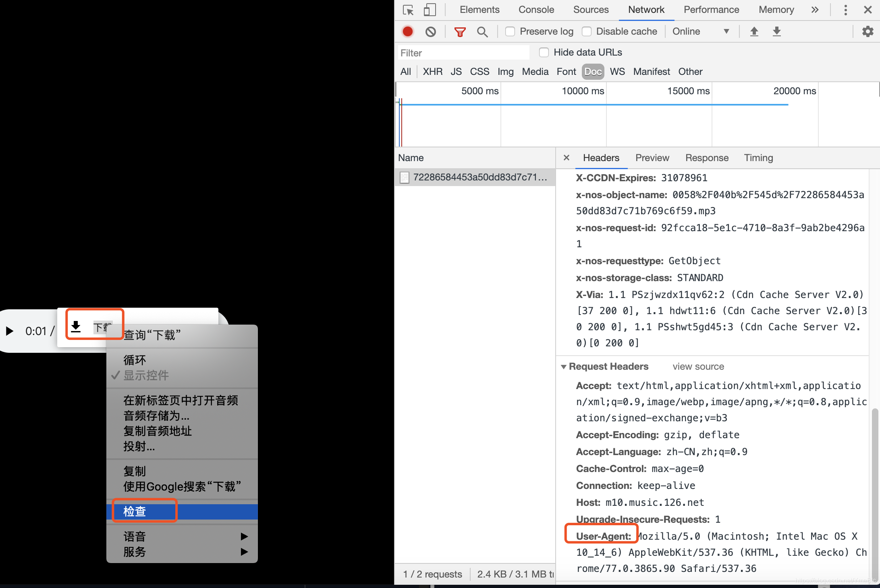Open the DevTools three-dot customize menu
This screenshot has height=588, width=880.
tap(845, 10)
